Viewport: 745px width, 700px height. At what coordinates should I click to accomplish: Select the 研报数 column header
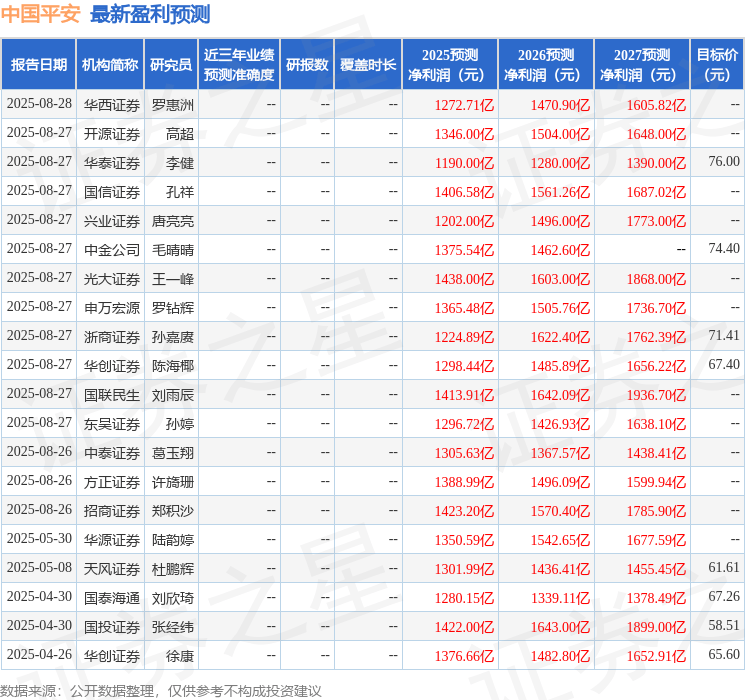click(x=306, y=65)
